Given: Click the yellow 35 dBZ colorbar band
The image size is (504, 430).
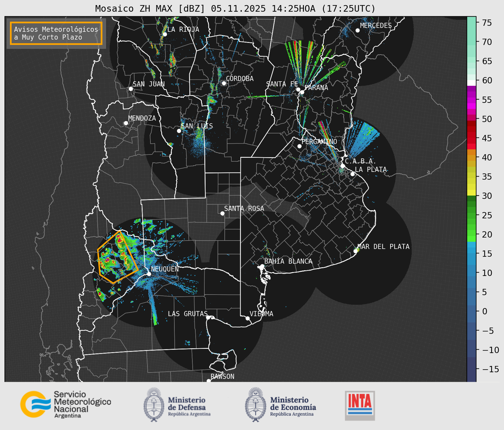Looking at the screenshot, I should 471,177.
